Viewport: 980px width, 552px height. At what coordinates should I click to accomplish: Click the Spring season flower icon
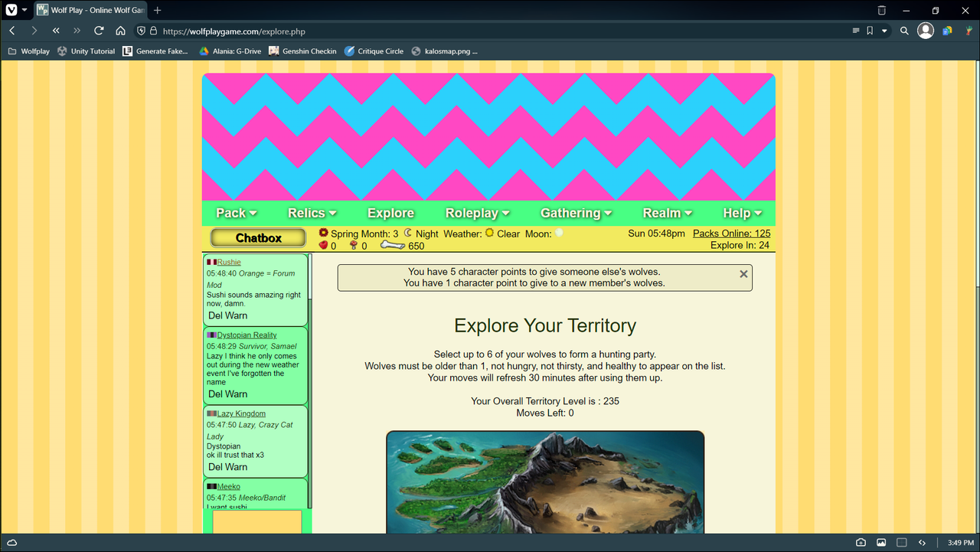coord(323,234)
